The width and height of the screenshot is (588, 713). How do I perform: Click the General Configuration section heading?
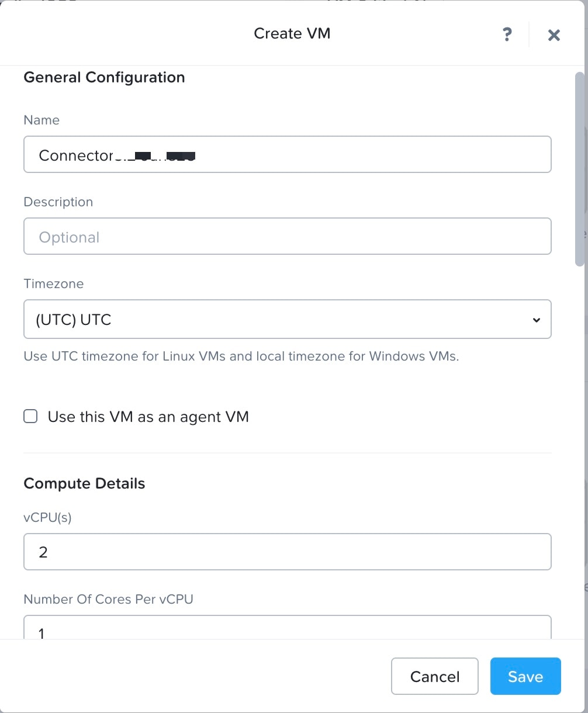[x=103, y=77]
